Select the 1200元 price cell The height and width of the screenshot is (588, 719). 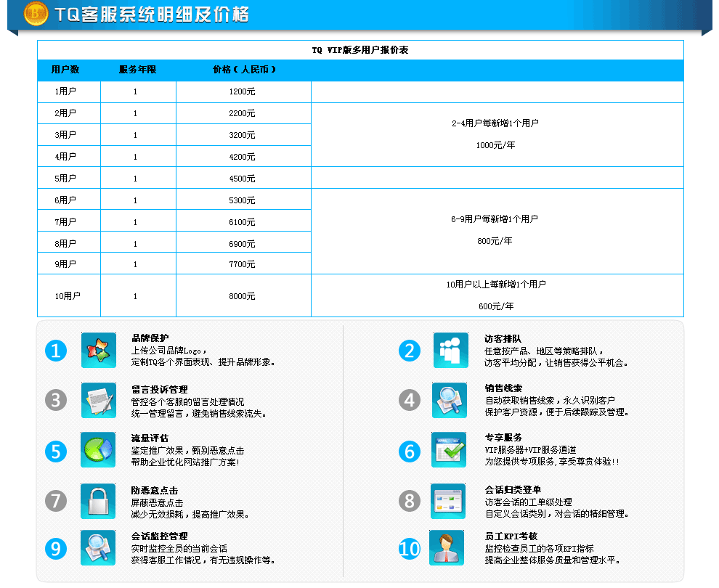243,91
